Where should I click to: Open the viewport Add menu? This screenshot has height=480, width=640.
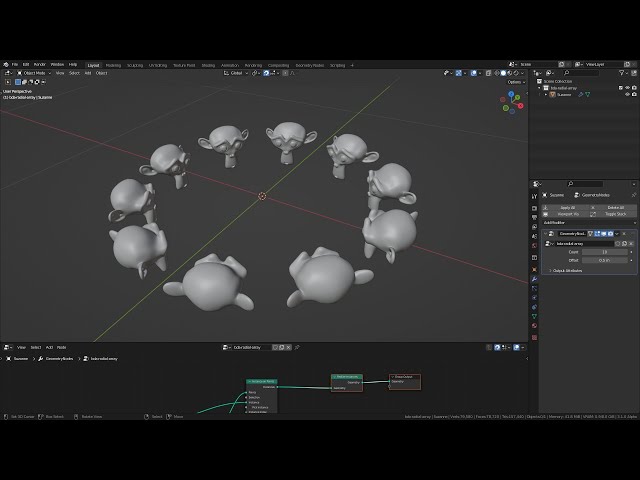click(88, 73)
